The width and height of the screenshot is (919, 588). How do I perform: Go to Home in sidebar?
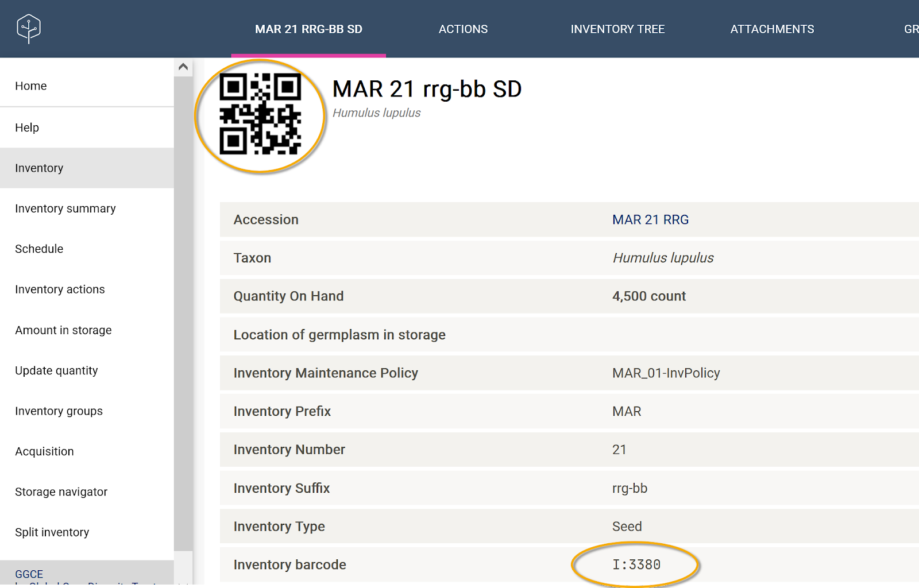coord(87,86)
